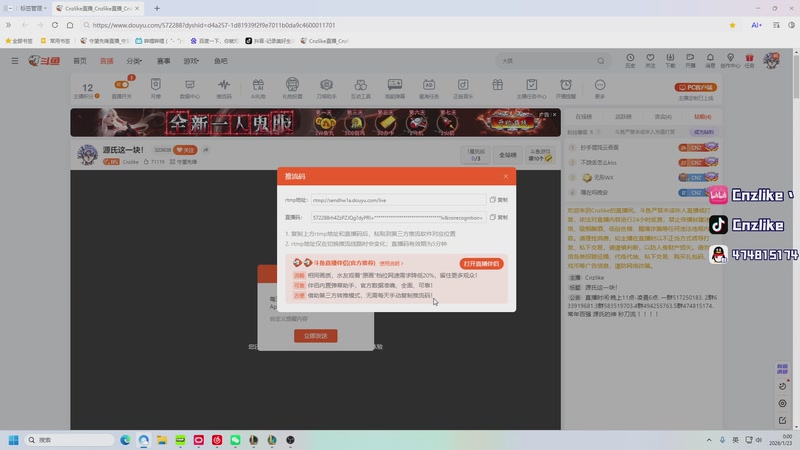Select 直播 in navigation
This screenshot has height=450, width=800.
pyautogui.click(x=107, y=61)
